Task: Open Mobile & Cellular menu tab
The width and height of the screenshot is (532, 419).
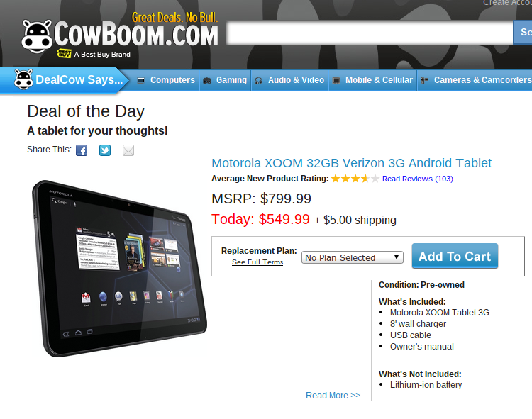Action: [x=372, y=80]
